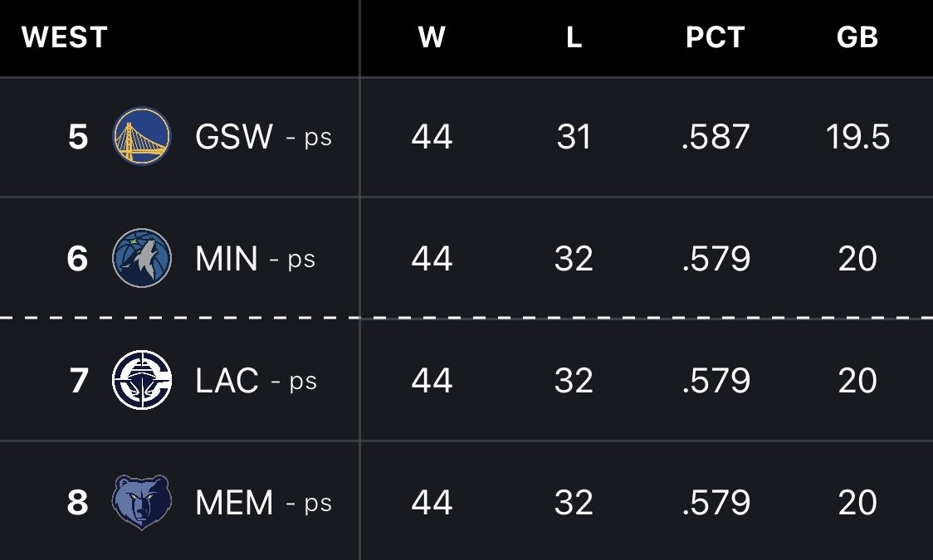Open the MIN team link
933x560 pixels.
point(226,259)
